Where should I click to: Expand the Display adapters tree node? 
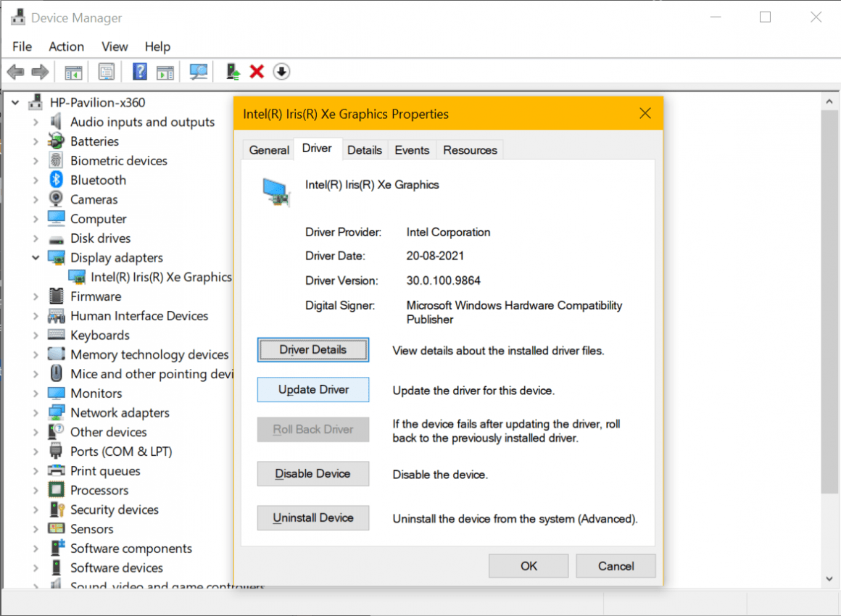tap(35, 257)
